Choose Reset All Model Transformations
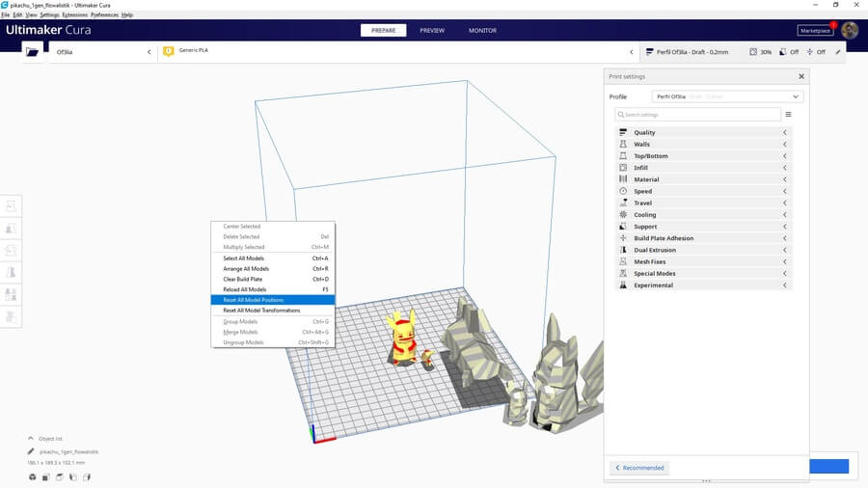 pos(273,311)
